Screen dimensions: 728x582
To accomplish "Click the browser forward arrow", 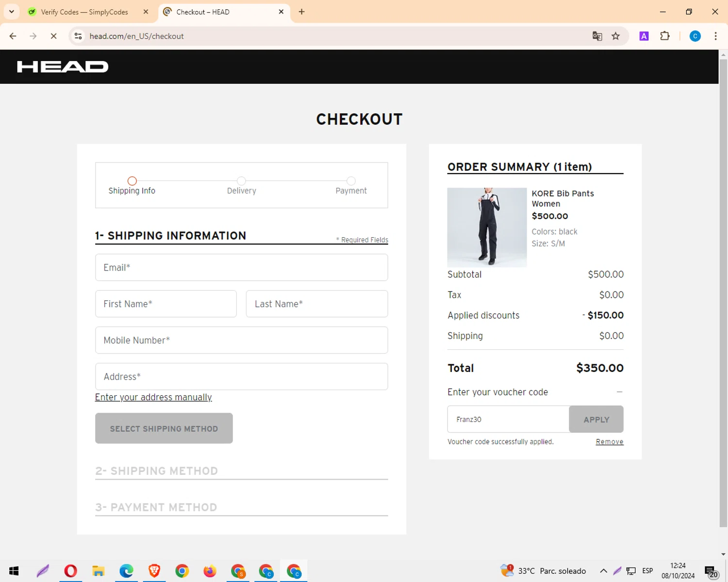I will [33, 36].
